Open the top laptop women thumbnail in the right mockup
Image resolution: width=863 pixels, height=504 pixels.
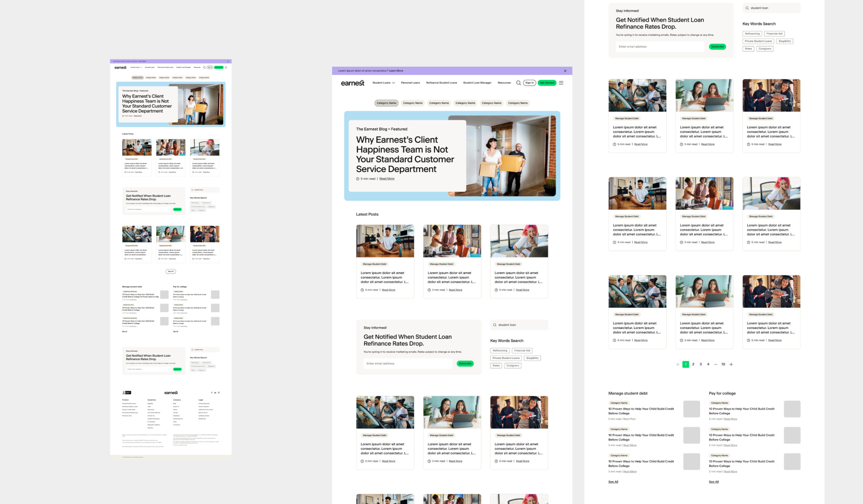coord(705,95)
